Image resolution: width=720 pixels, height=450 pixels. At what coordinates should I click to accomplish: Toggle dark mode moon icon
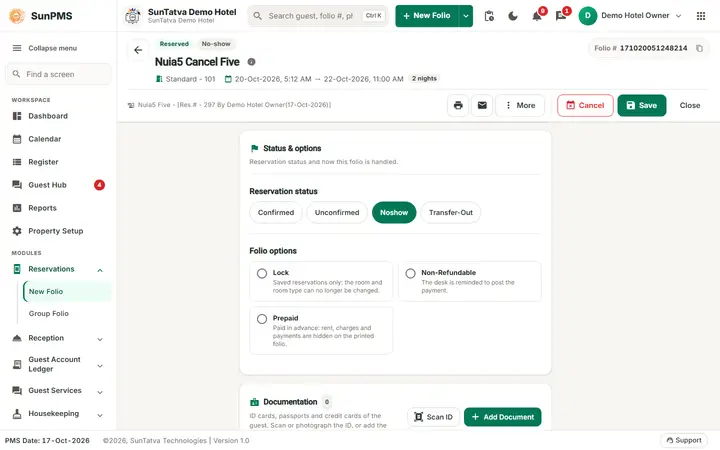coord(513,16)
